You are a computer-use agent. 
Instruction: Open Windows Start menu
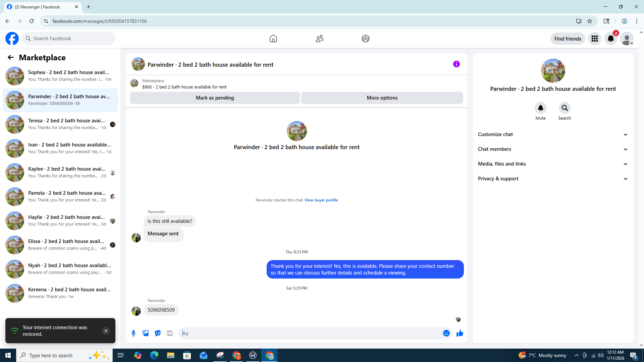(x=8, y=355)
